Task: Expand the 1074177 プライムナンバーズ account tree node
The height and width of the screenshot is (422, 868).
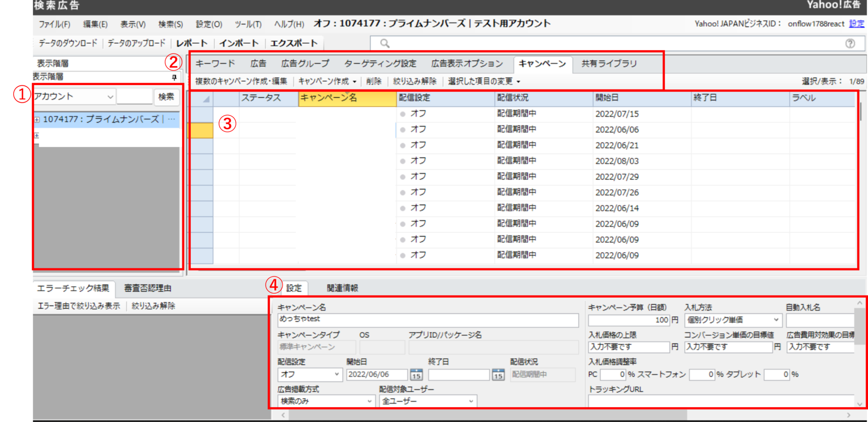Action: point(37,120)
